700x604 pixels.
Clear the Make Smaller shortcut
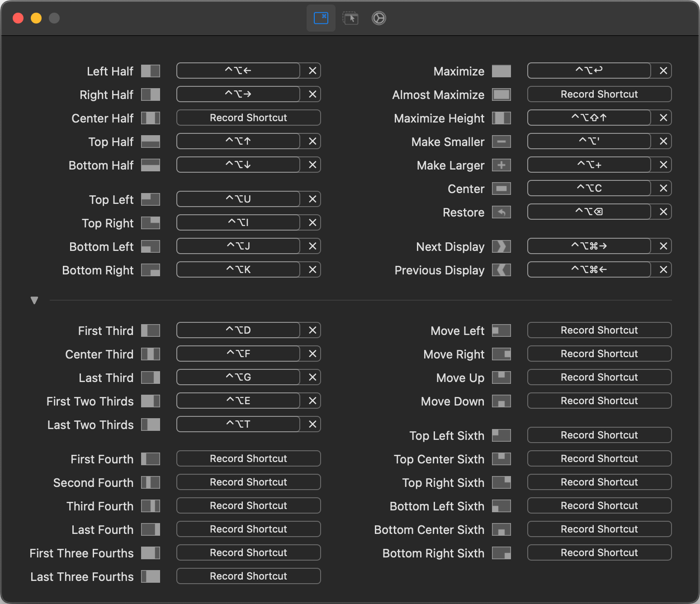pyautogui.click(x=663, y=141)
